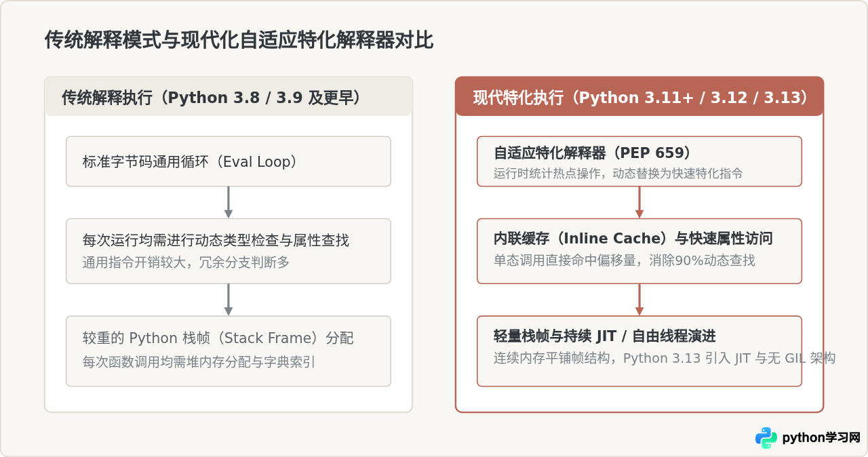Select the 传统解释执行 (Python 3.8 / 3.9 及更早) header
The height and width of the screenshot is (457, 868).
[229, 96]
